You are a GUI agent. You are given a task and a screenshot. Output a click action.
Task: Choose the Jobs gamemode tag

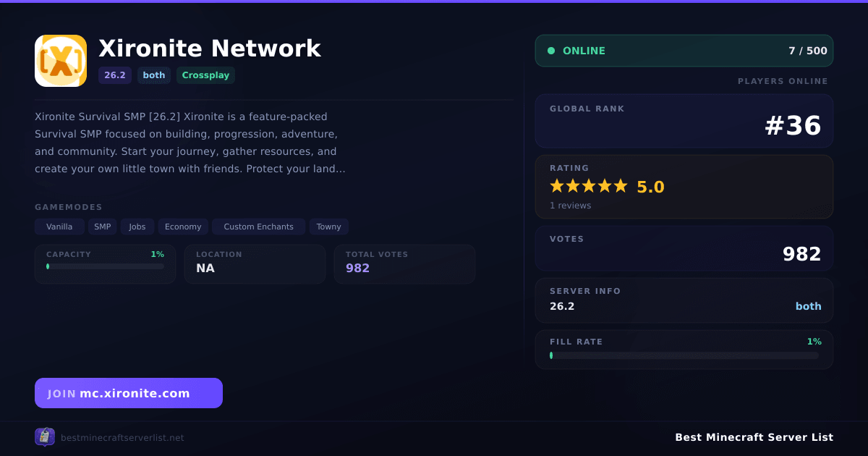tap(137, 227)
